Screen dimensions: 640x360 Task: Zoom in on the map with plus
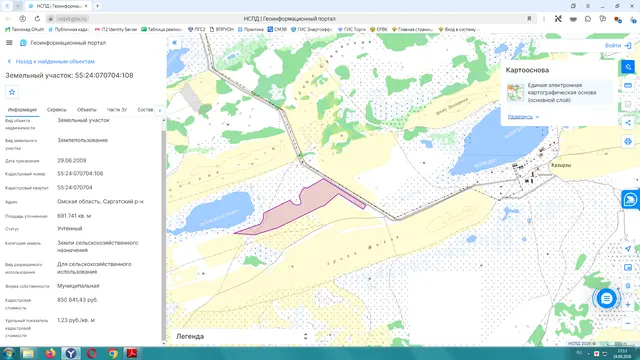(628, 304)
